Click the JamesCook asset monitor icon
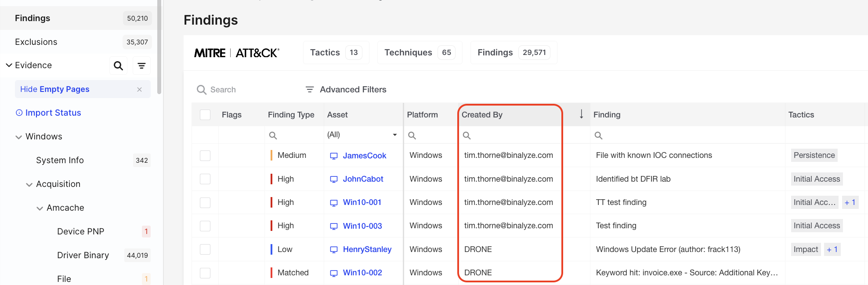This screenshot has width=868, height=285. coord(334,156)
